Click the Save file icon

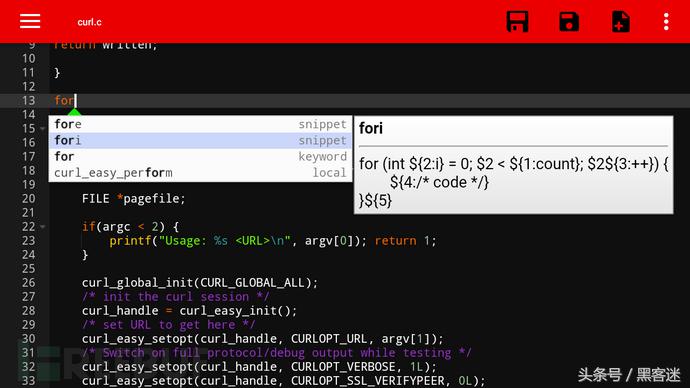(x=569, y=22)
